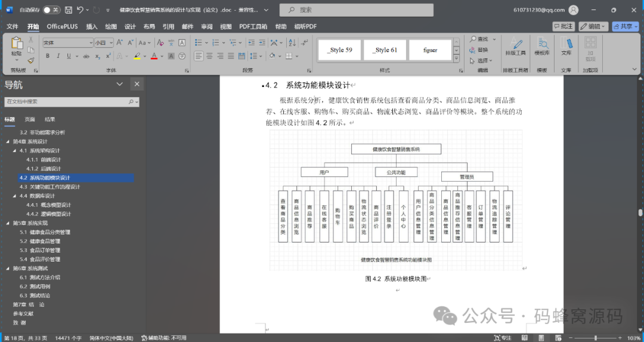Open the Change Case Aa dropdown
Viewport: 644px width, 342px height.
144,42
